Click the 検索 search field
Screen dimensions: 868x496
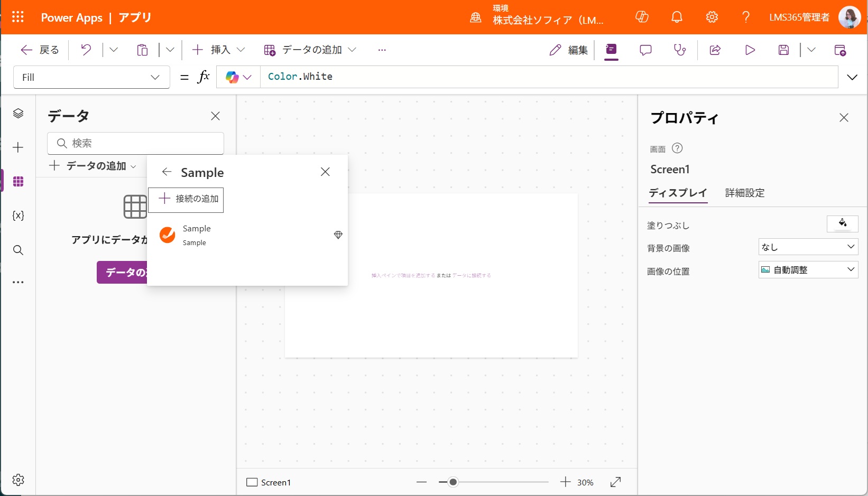[x=135, y=143]
